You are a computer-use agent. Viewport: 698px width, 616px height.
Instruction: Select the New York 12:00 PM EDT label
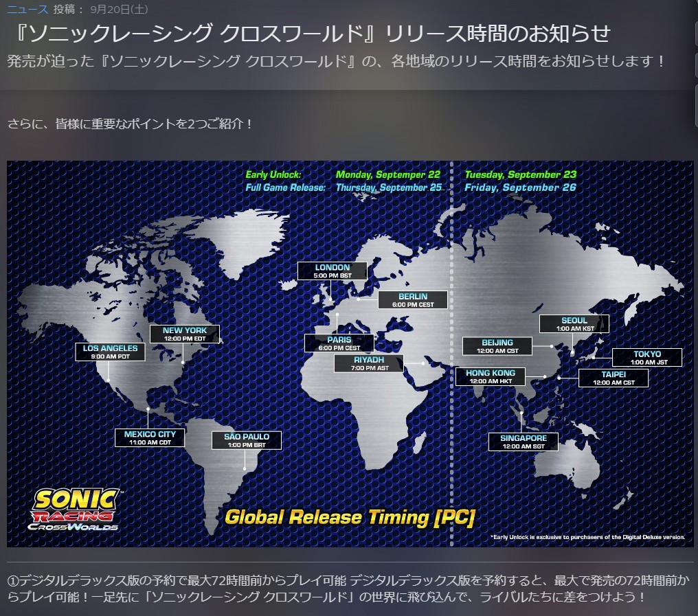[x=184, y=334]
